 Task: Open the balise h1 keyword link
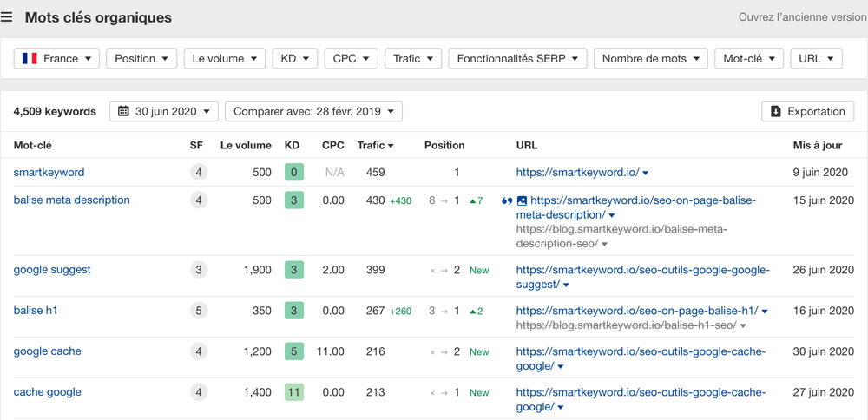tap(36, 311)
